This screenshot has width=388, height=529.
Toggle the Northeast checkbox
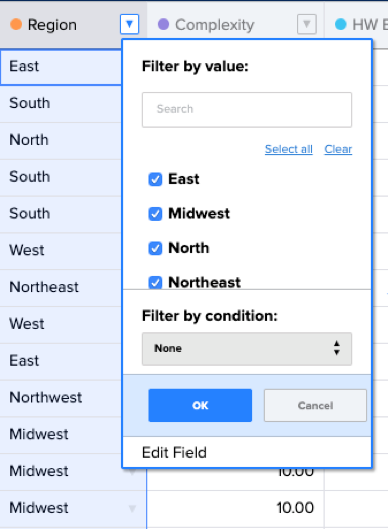tap(155, 282)
